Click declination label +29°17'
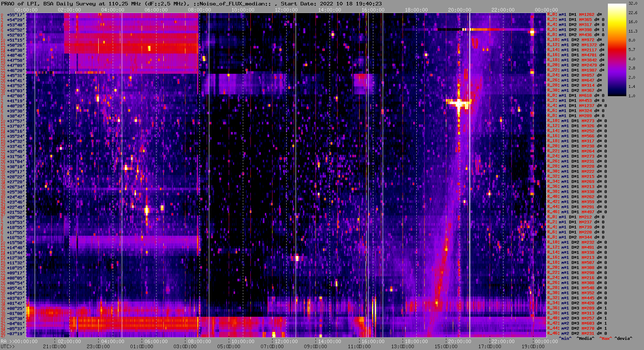The image size is (644, 350). pos(16,171)
